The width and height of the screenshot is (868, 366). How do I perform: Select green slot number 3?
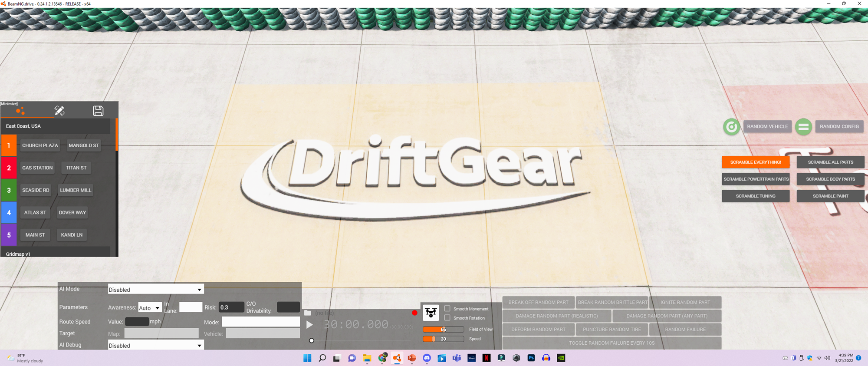[9, 190]
